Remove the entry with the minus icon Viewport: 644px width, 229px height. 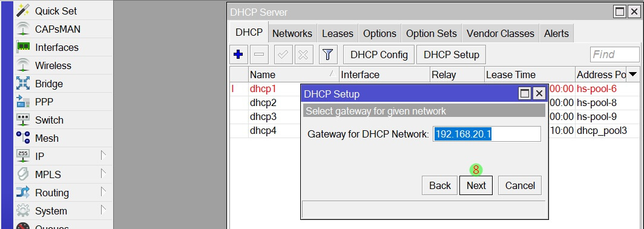[x=259, y=55]
